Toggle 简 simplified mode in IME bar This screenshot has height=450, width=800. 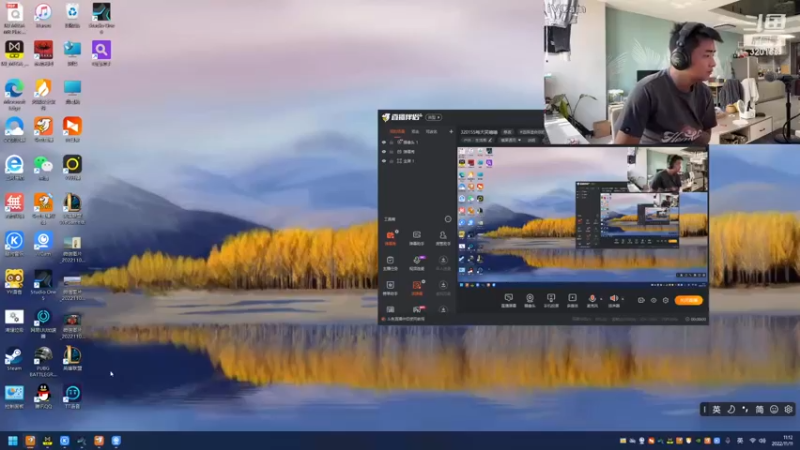[759, 409]
